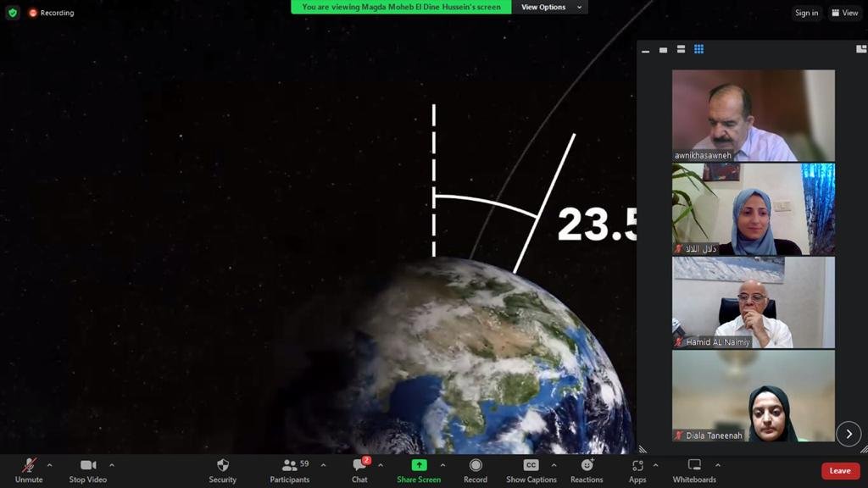Switch to vertical strip view icon
The height and width of the screenshot is (488, 868).
pyautogui.click(x=681, y=49)
